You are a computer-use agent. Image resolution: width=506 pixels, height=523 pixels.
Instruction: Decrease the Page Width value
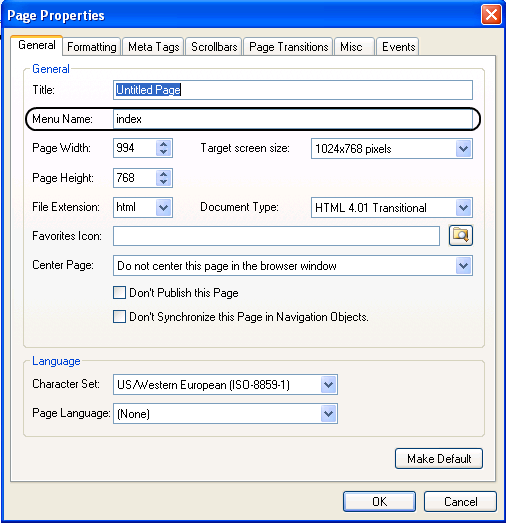tap(163, 152)
